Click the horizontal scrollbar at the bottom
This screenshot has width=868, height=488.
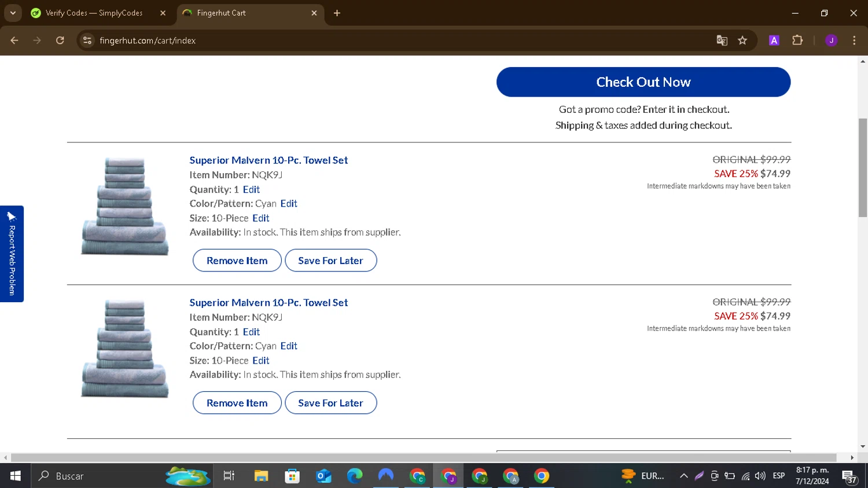pos(424,457)
